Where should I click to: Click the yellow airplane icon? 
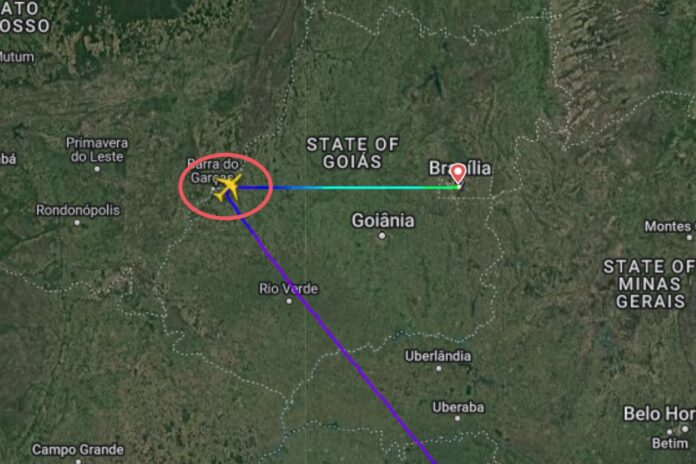pos(228,187)
